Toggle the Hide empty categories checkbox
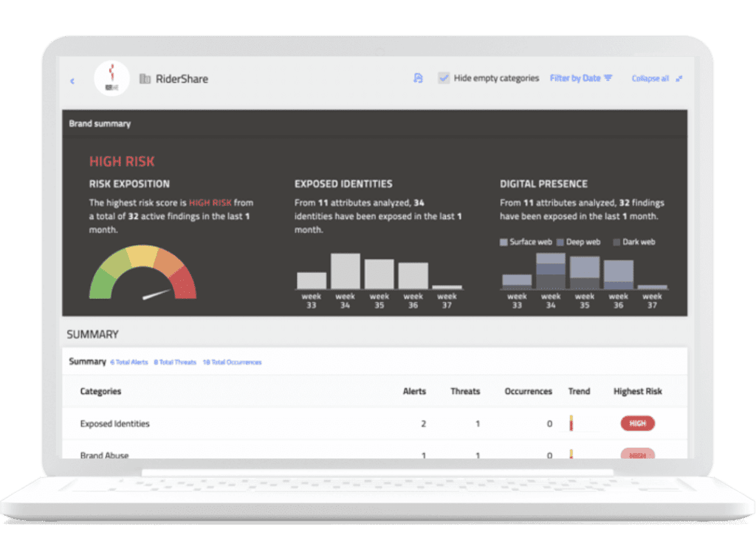Viewport: 756px width, 560px height. pyautogui.click(x=444, y=78)
